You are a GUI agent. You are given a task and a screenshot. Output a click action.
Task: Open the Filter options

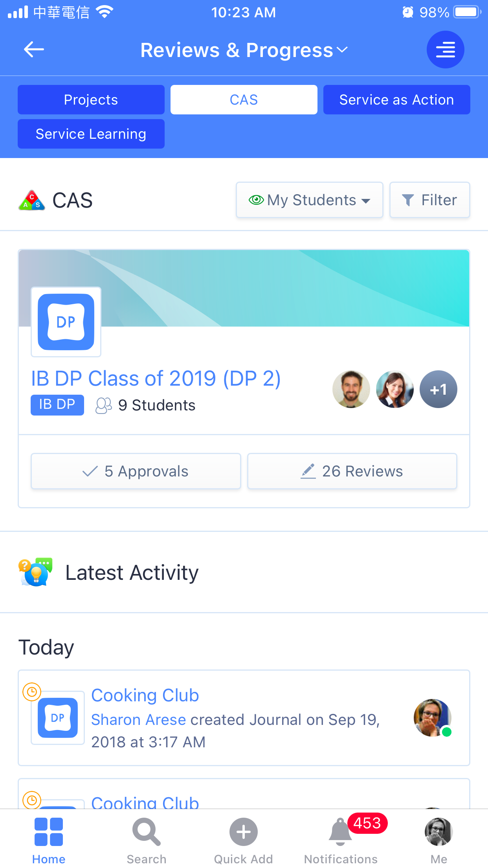[x=429, y=200]
